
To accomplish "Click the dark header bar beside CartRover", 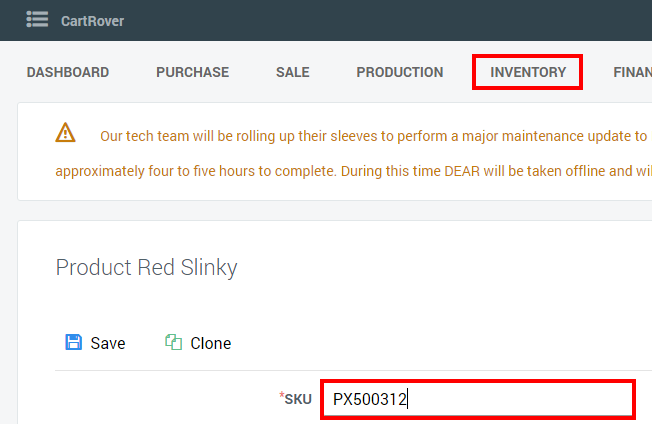I will (x=400, y=20).
